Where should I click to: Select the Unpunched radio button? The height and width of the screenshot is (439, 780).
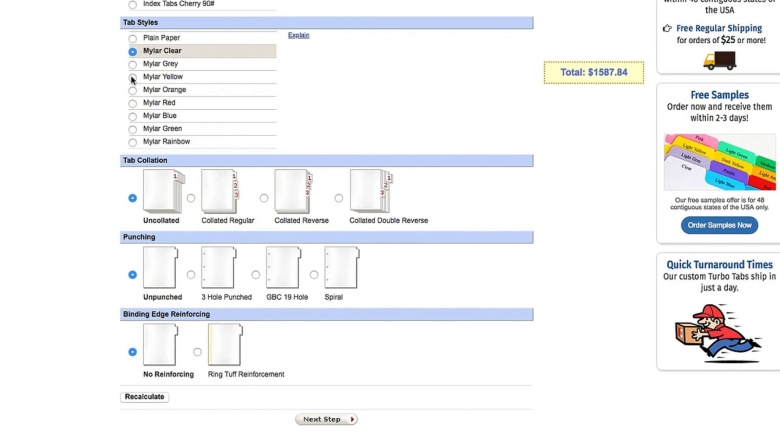coord(132,274)
